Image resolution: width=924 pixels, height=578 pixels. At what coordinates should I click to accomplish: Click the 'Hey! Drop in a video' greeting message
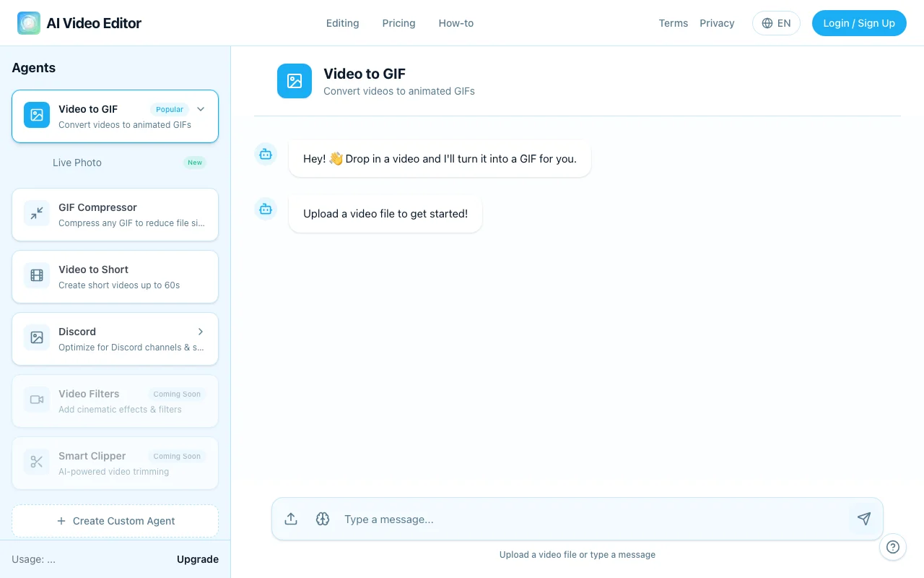440,159
